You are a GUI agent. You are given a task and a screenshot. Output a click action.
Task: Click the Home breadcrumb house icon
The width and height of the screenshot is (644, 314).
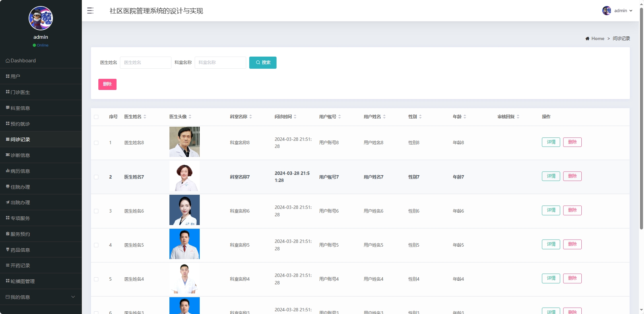[587, 39]
